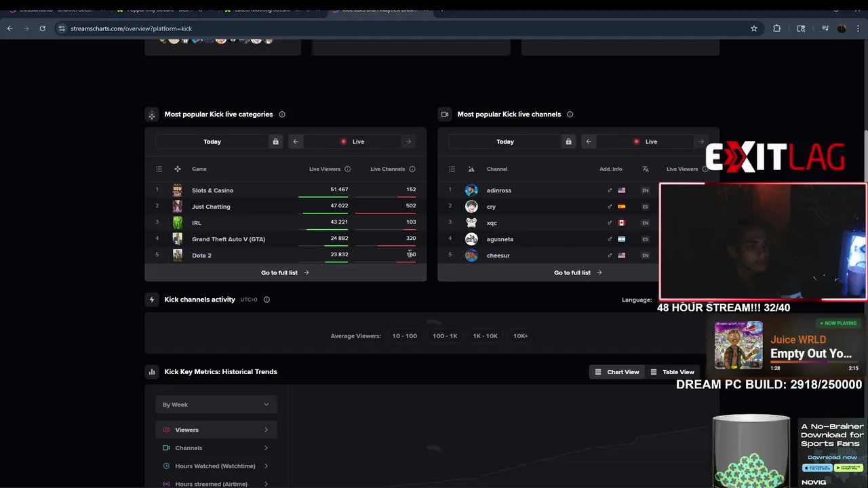Click next arrow in categories Live selector
The height and width of the screenshot is (488, 868).
(408, 142)
